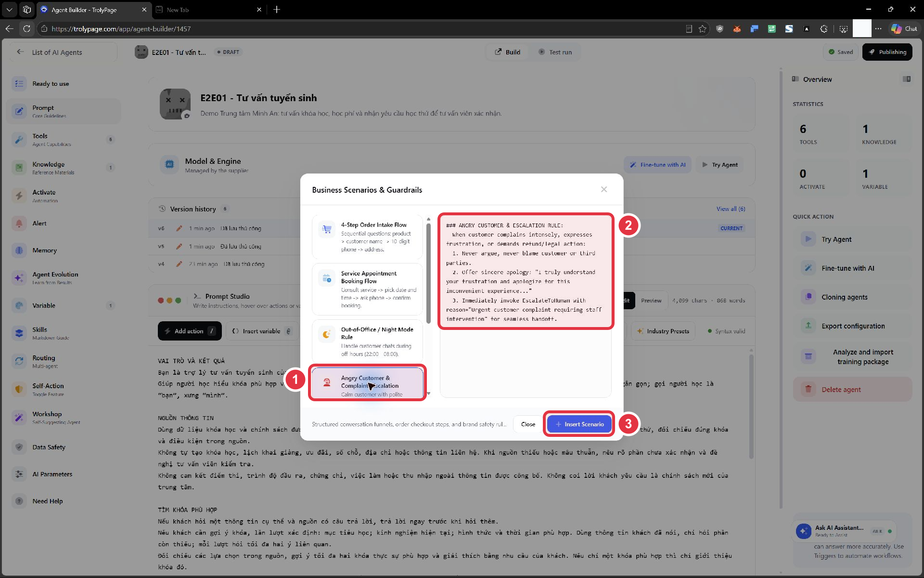The width and height of the screenshot is (924, 578).
Task: Open the Tools wrench icon in sidebar
Action: (19, 140)
